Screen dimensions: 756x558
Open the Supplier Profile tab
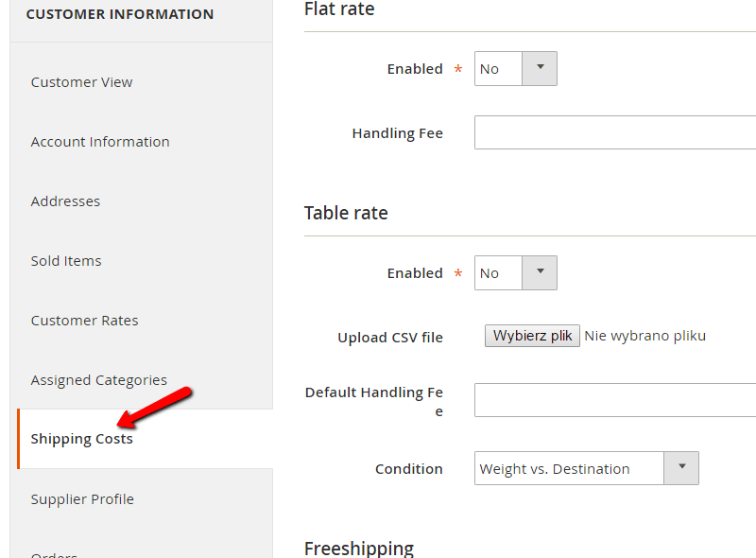tap(82, 499)
